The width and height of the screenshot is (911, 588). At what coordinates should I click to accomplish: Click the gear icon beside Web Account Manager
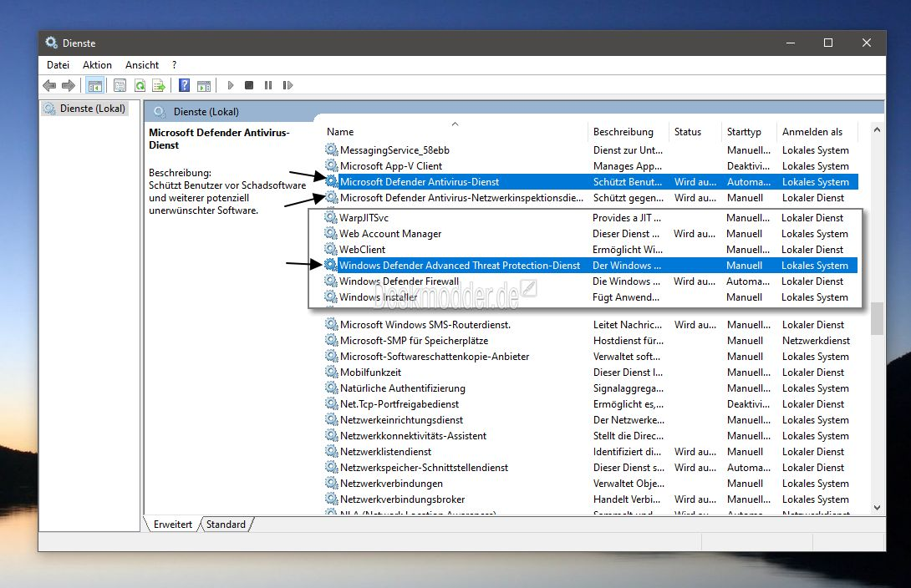[331, 233]
